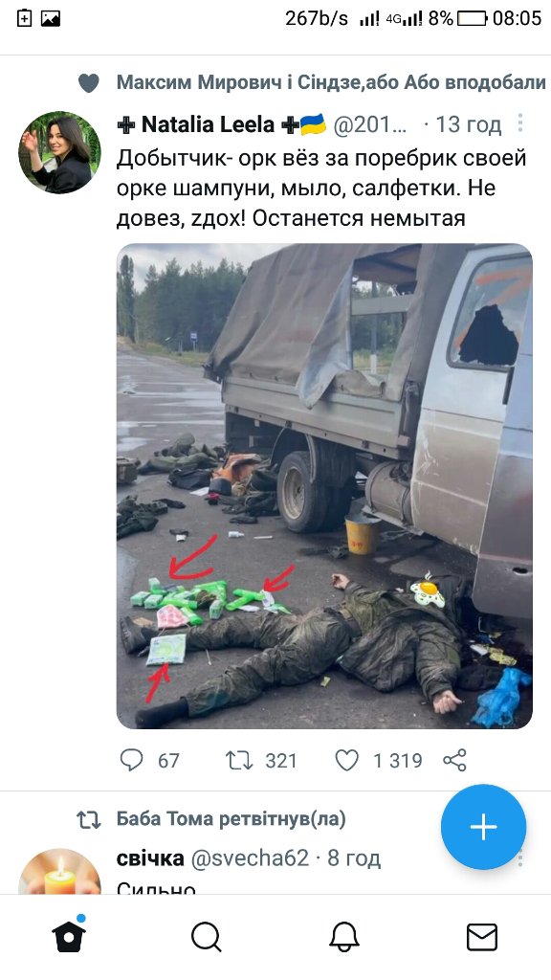Like the tweet with 1 319 likes
Image resolution: width=551 pixels, height=980 pixels.
click(379, 760)
